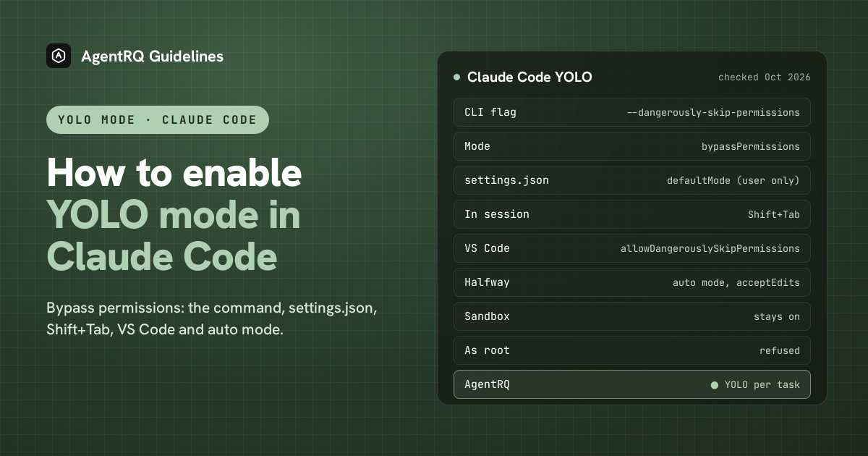Select the 'VS Code' row label

(x=487, y=248)
